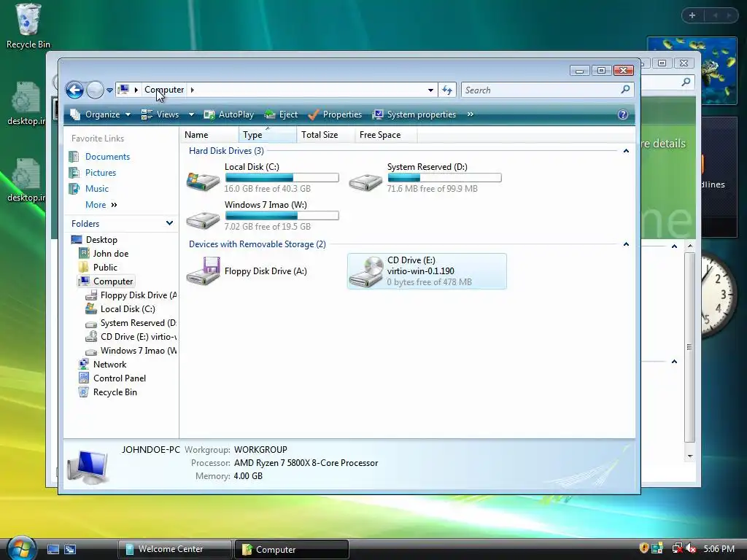Image resolution: width=747 pixels, height=560 pixels.
Task: Sort by Free Space column
Action: click(386, 135)
